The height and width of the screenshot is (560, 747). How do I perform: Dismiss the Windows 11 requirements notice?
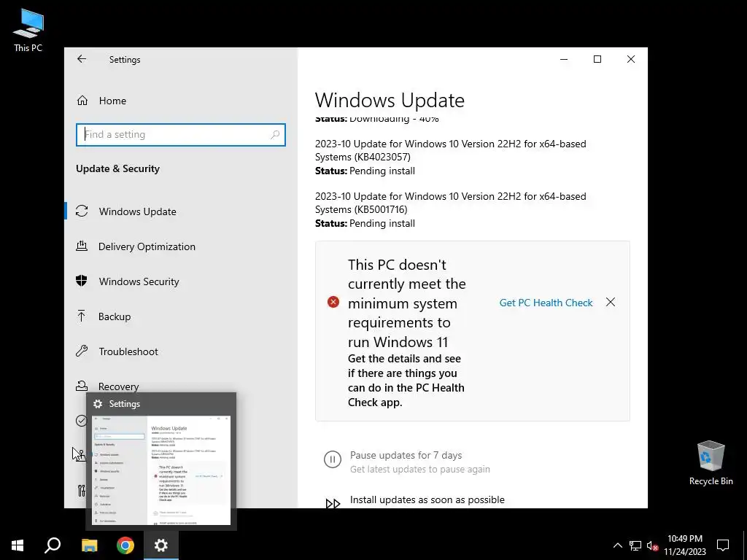tap(611, 303)
